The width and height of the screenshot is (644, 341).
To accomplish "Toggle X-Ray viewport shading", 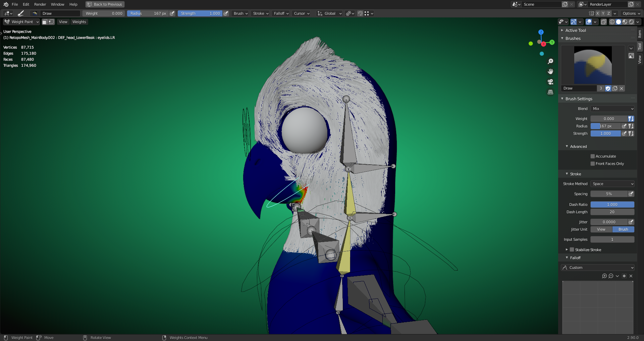I will (x=603, y=21).
